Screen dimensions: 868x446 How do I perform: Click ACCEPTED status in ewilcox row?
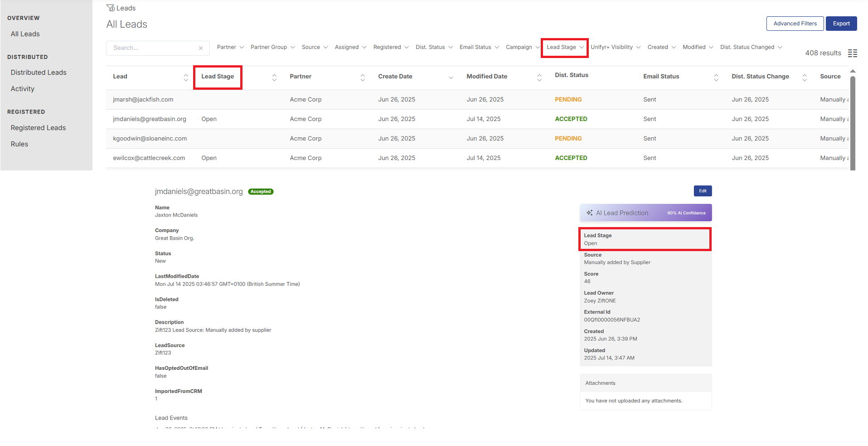[571, 158]
